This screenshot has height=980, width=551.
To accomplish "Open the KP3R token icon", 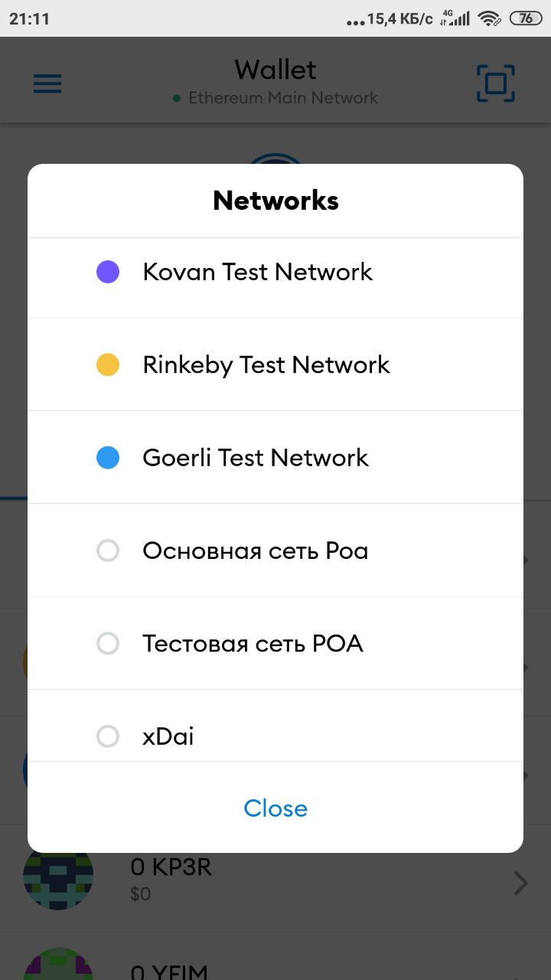I will [58, 879].
